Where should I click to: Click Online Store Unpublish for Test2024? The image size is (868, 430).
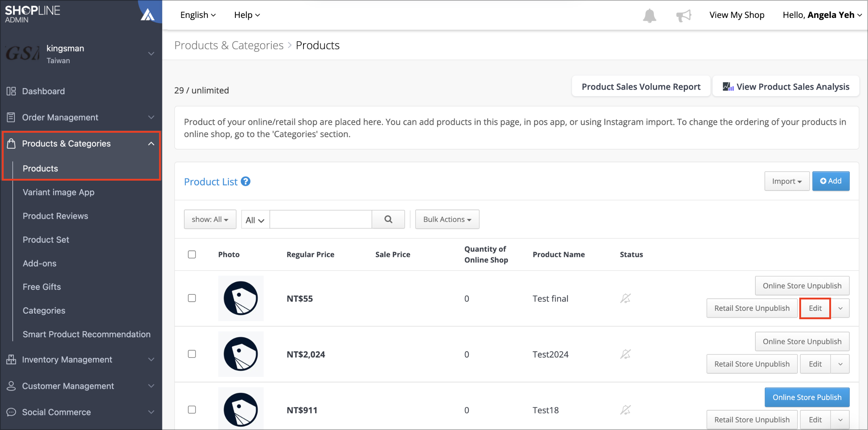(x=802, y=342)
